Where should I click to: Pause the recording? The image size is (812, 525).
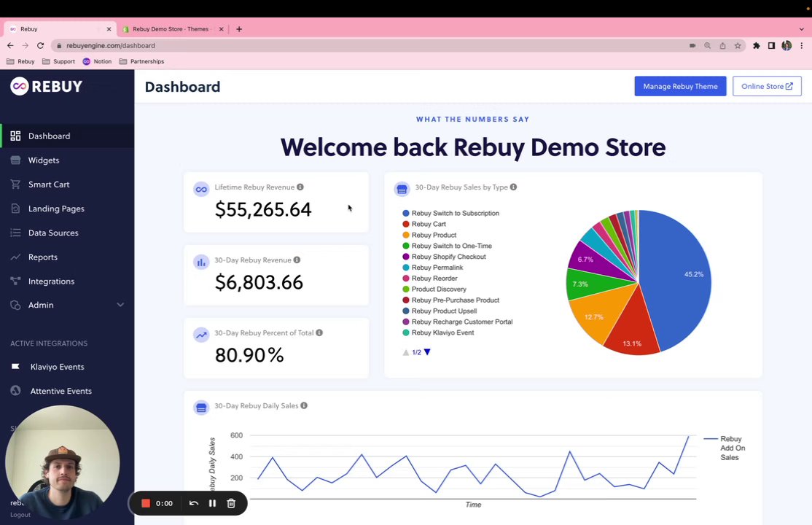[x=212, y=503]
